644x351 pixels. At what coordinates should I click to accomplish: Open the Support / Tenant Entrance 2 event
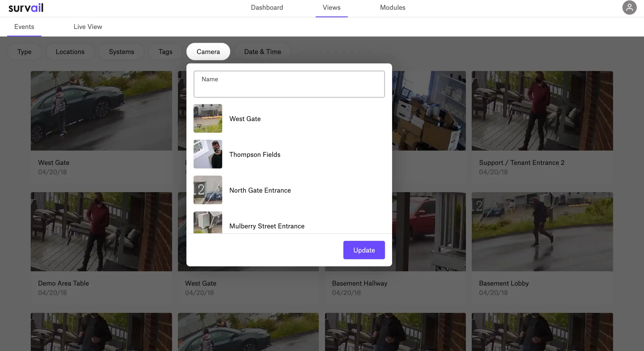click(x=542, y=111)
